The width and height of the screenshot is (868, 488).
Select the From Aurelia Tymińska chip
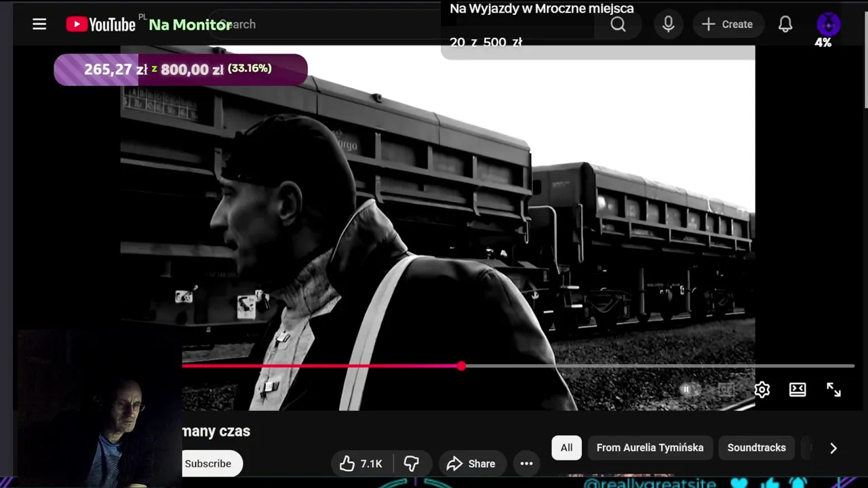point(650,447)
